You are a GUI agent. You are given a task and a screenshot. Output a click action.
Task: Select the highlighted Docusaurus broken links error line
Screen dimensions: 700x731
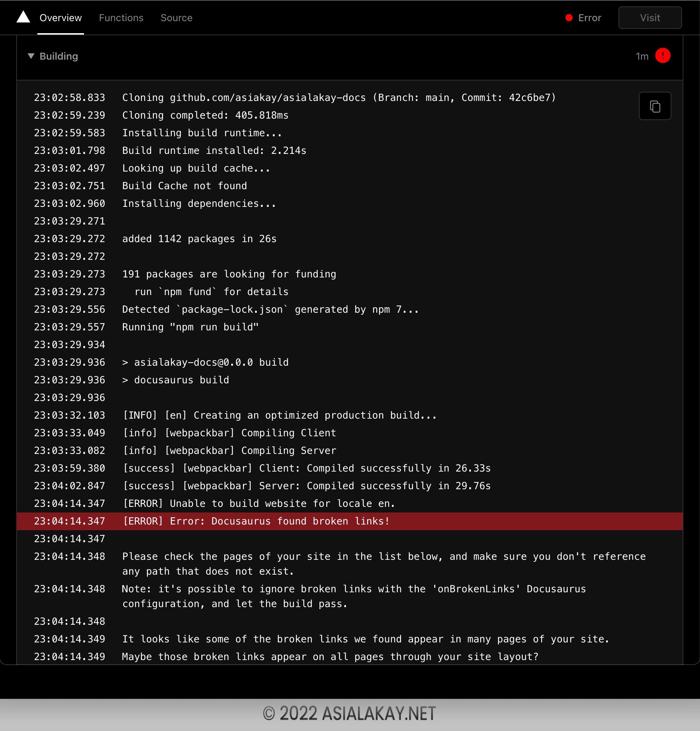click(256, 521)
